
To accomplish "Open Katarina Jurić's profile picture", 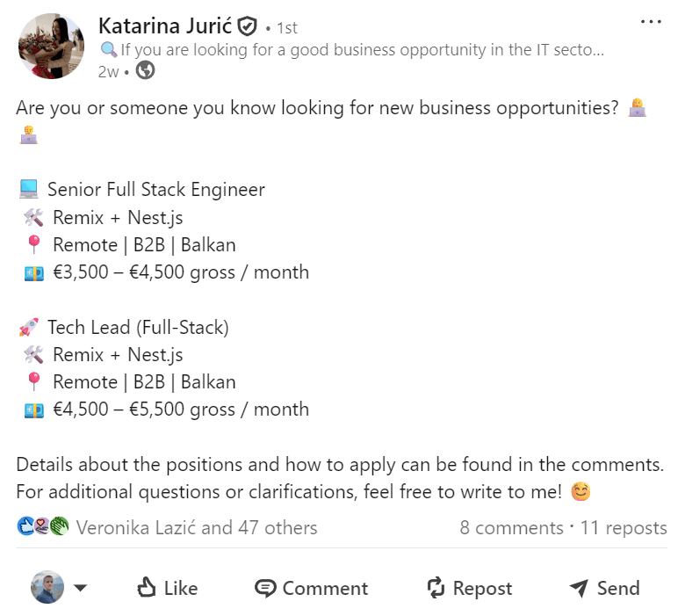I will click(x=51, y=46).
